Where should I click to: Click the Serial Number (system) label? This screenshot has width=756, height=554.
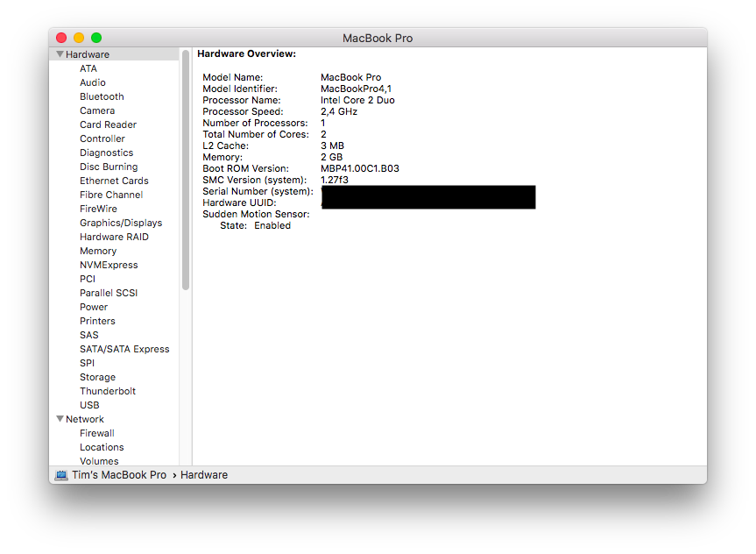(x=258, y=191)
